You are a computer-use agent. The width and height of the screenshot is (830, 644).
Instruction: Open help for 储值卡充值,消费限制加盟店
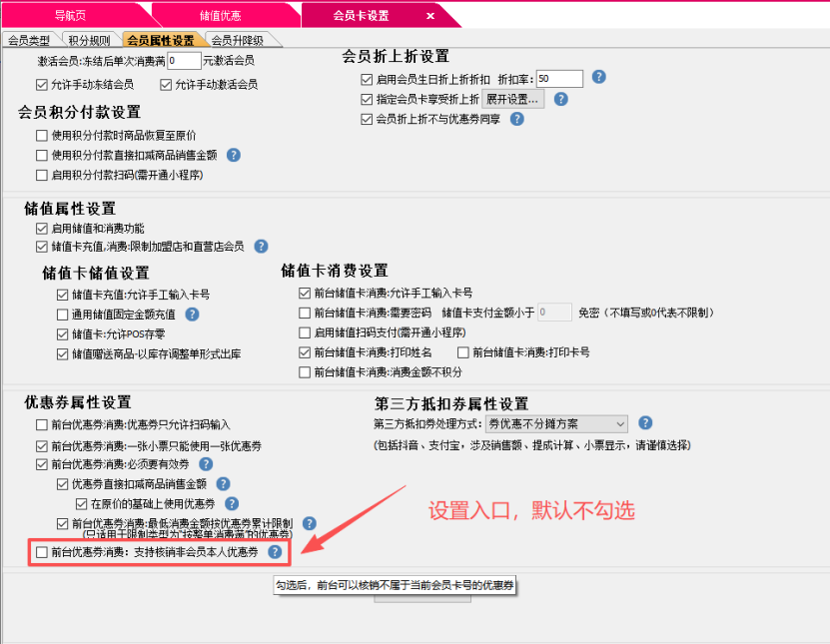261,246
